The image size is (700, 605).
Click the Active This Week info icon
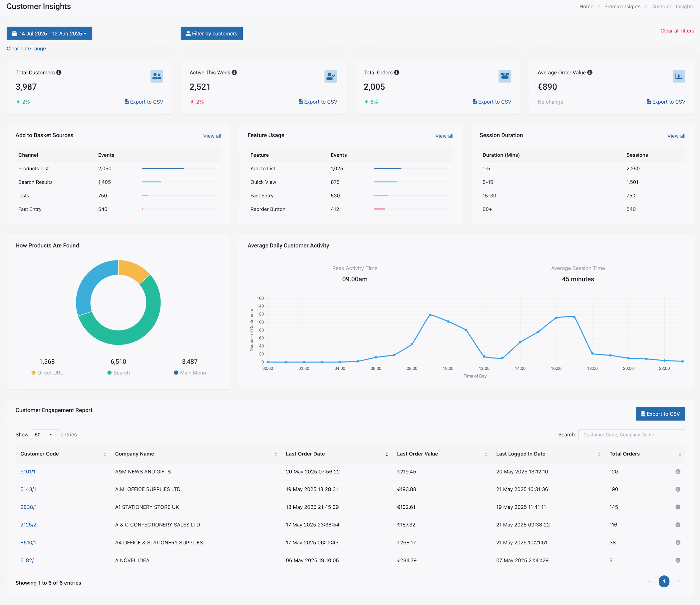[234, 72]
